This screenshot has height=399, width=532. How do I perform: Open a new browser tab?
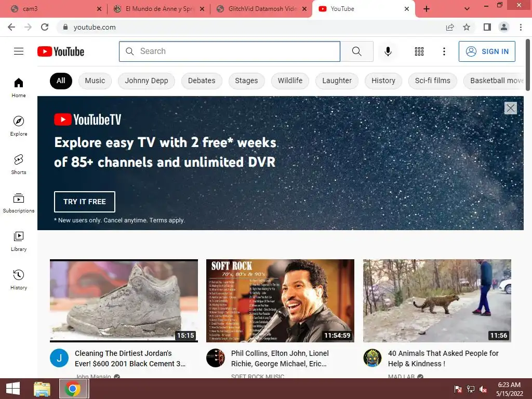coord(427,9)
